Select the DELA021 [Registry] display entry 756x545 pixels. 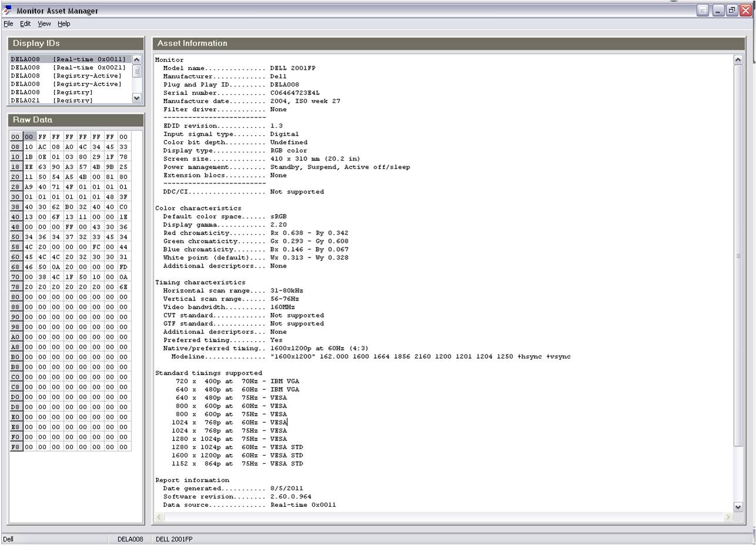tap(70, 100)
